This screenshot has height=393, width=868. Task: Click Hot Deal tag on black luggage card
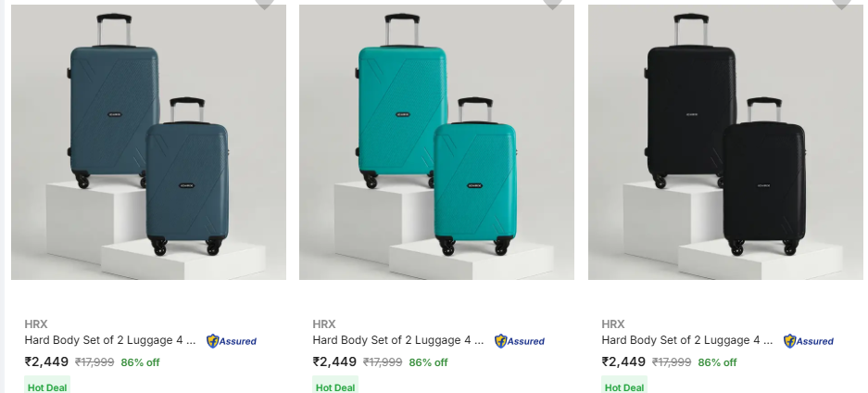[x=624, y=387]
